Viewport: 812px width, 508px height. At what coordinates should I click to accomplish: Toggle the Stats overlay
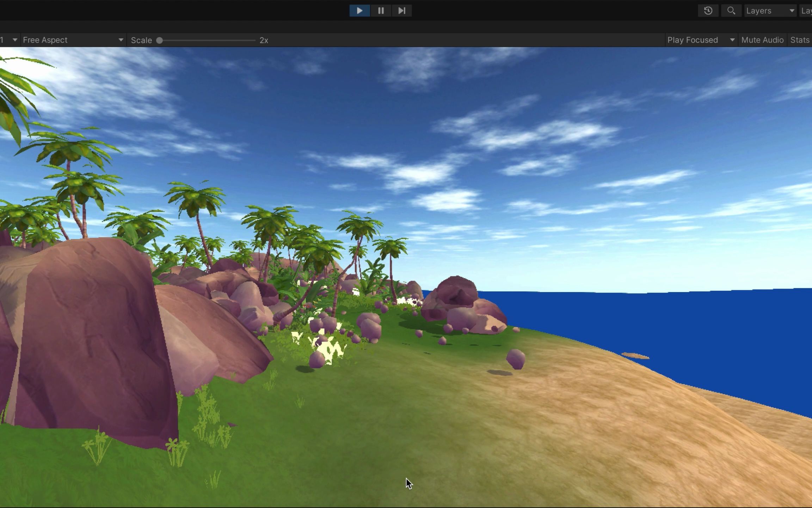pyautogui.click(x=800, y=40)
